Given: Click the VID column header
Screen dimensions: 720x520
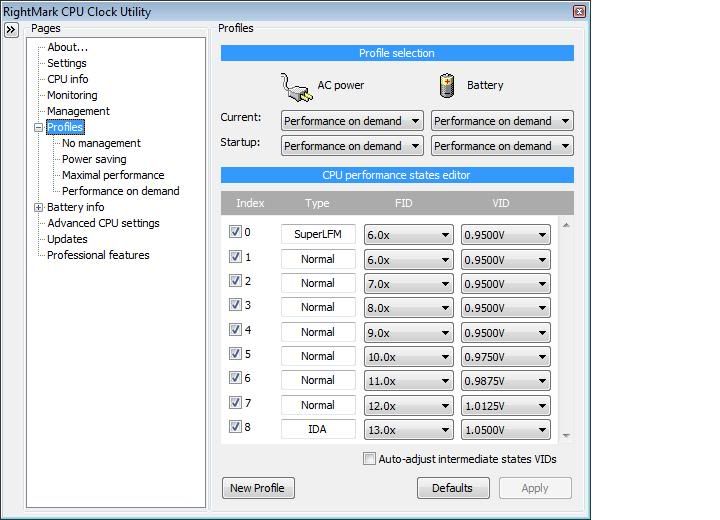Looking at the screenshot, I should (501, 203).
